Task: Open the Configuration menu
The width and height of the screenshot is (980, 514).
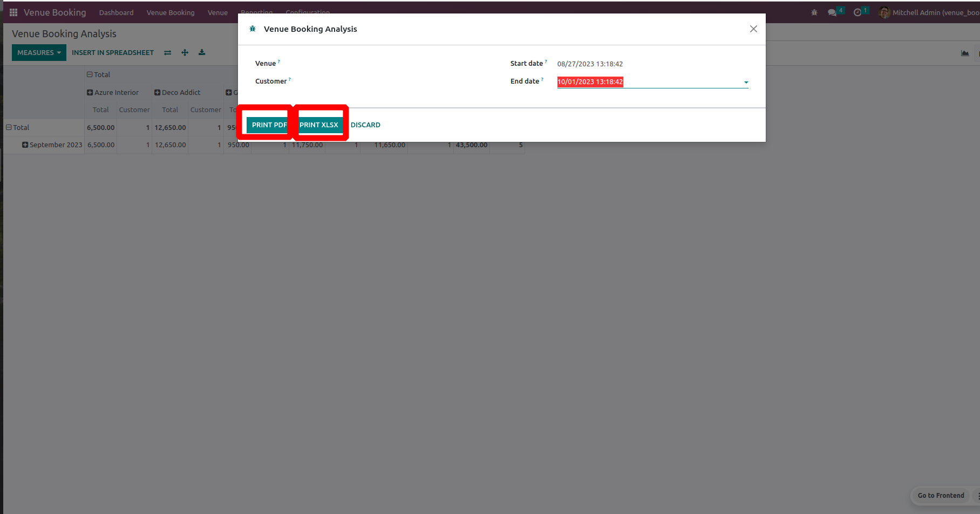Action: [x=308, y=11]
